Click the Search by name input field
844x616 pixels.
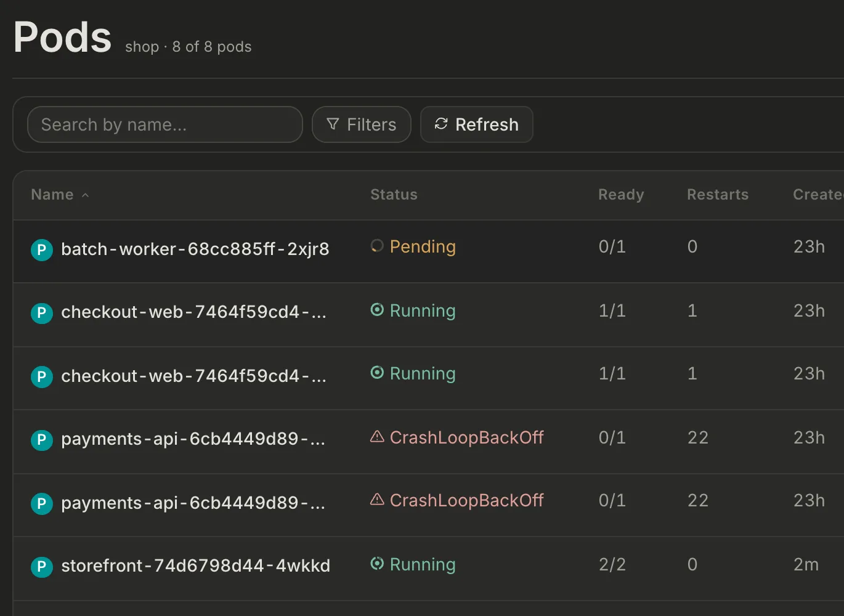pyautogui.click(x=165, y=124)
